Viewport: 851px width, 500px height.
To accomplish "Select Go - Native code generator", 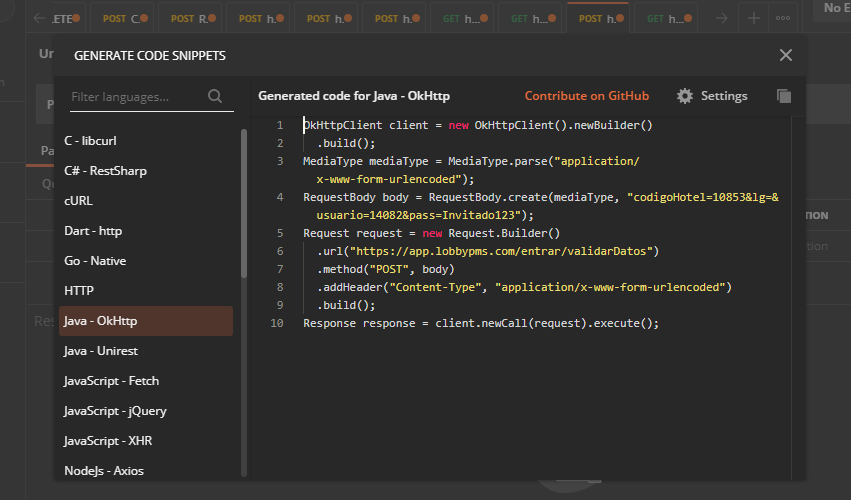I will (93, 261).
